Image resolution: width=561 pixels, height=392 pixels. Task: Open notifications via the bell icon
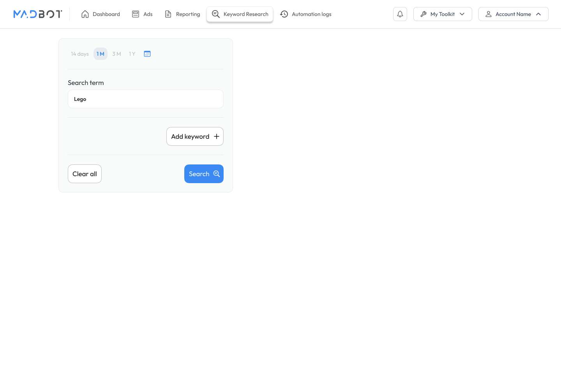click(x=400, y=14)
